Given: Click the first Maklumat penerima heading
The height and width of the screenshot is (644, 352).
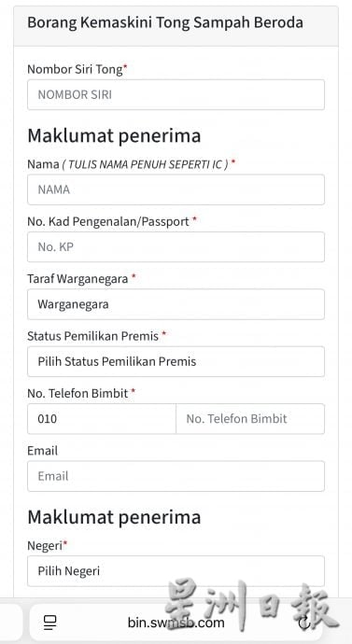Looking at the screenshot, I should pos(114,136).
